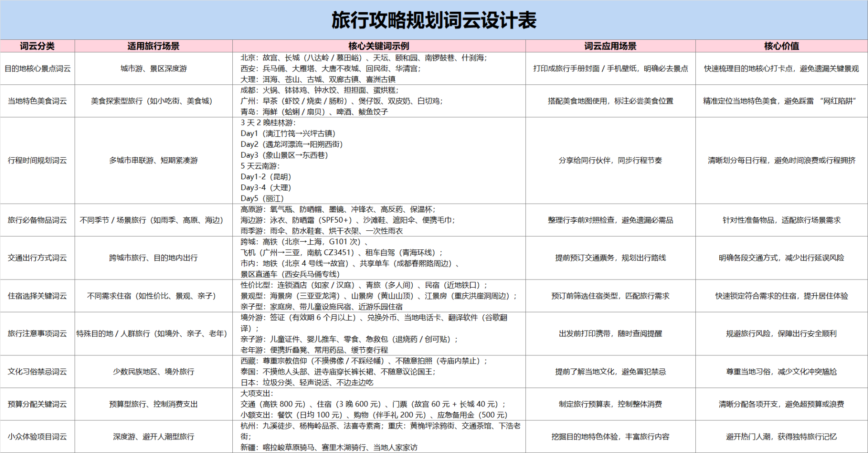Click the 预算分配关键词云 row label
The width and height of the screenshot is (868, 453).
[38, 404]
